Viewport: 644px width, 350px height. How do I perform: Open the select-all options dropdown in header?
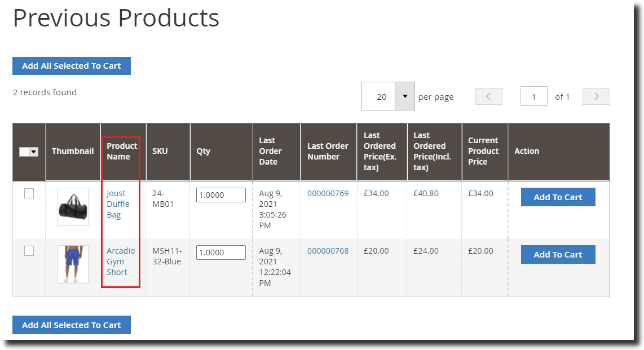click(x=35, y=151)
